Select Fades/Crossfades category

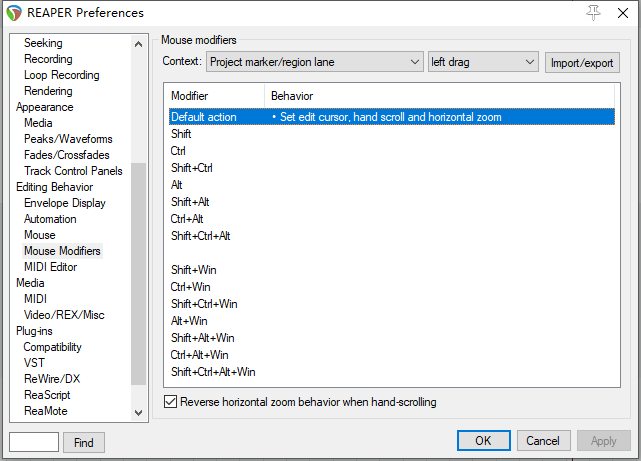[67, 155]
